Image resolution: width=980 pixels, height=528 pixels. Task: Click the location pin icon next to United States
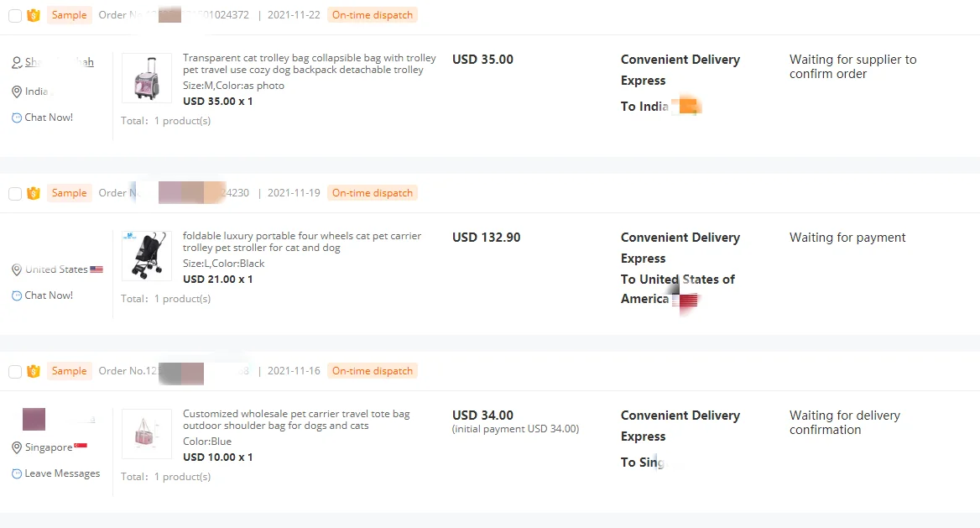[17, 269]
